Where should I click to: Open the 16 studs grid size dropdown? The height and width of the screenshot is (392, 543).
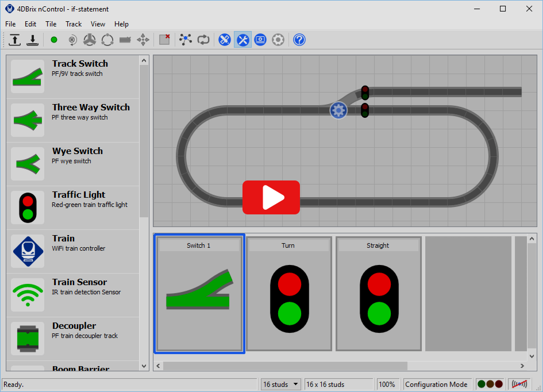click(x=280, y=385)
